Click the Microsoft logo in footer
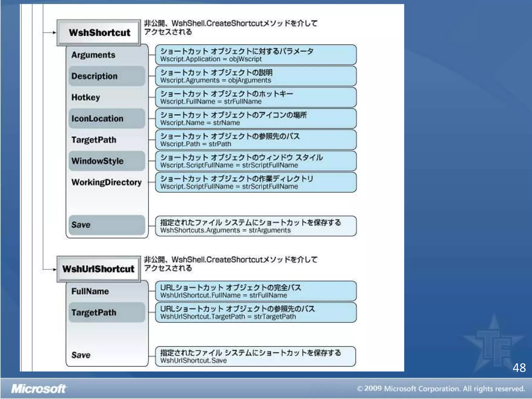The height and width of the screenshot is (399, 532). 38,389
